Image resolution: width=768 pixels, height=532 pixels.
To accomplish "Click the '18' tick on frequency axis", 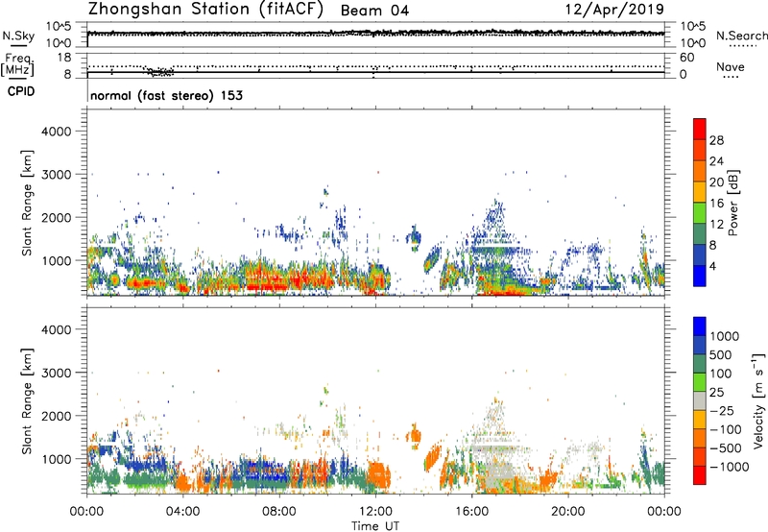I will [64, 58].
